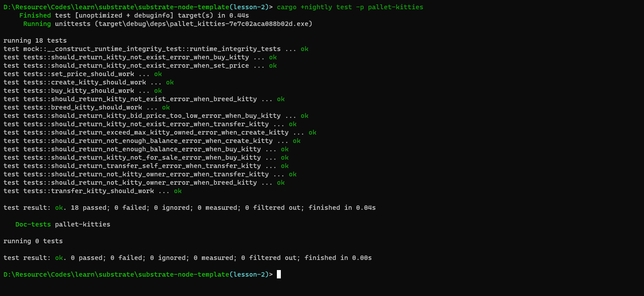Click the block cursor at the prompt

coord(279,274)
